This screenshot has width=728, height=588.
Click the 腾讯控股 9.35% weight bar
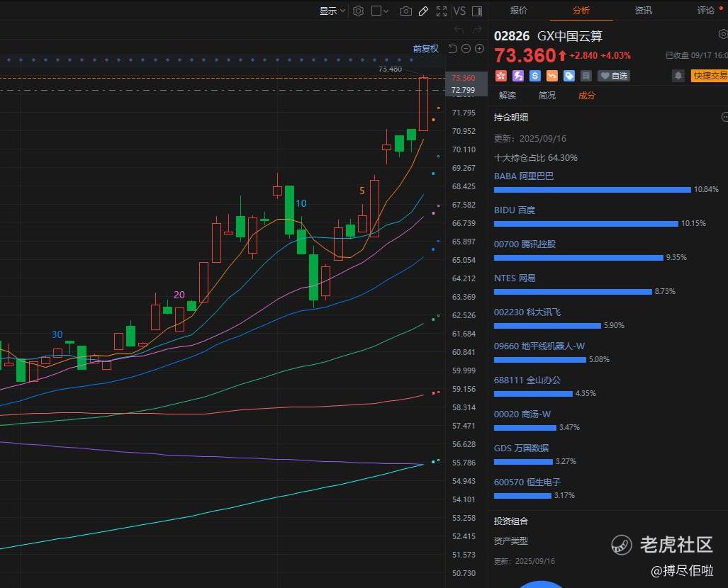point(578,258)
